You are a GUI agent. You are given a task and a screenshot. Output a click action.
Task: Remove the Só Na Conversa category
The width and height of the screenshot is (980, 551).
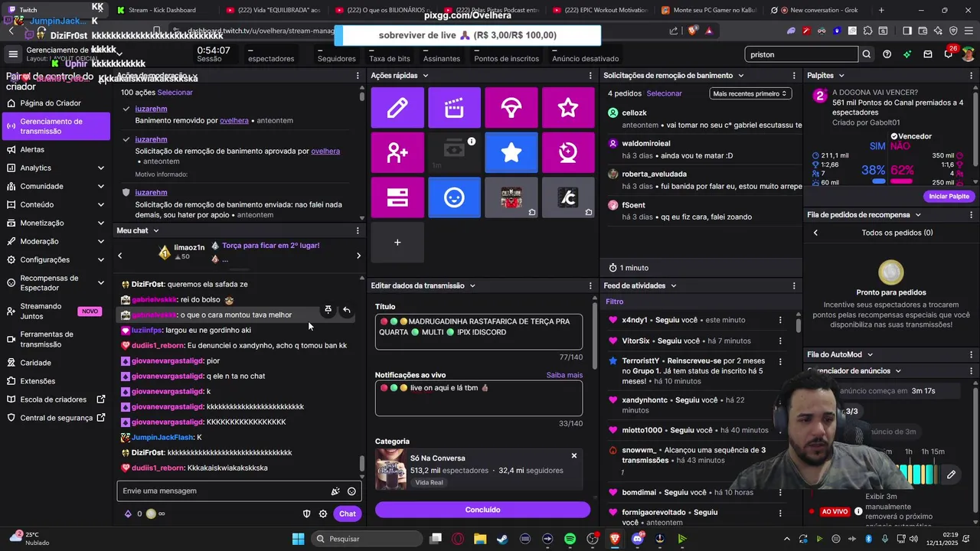[574, 456]
